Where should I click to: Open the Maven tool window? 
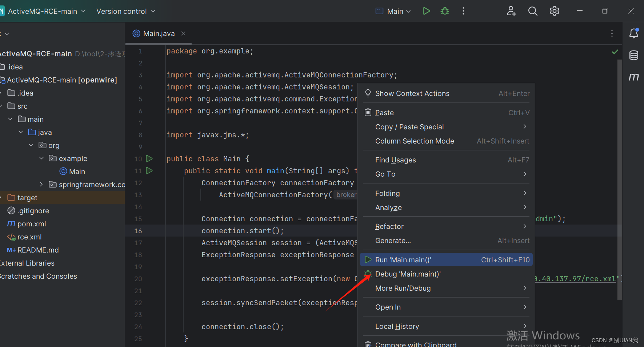point(634,77)
